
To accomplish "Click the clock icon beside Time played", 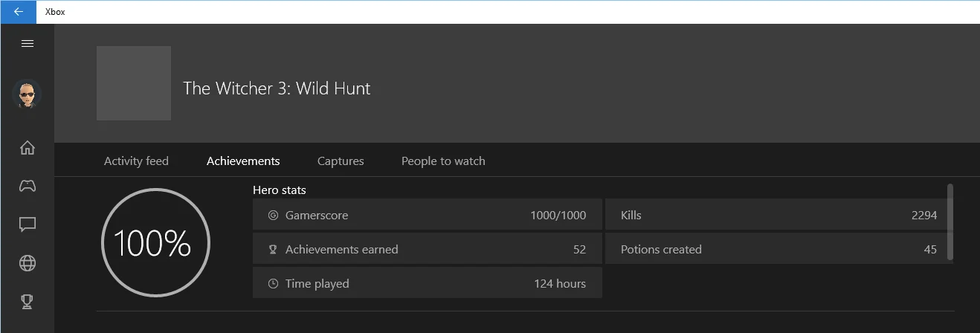I will pos(273,284).
